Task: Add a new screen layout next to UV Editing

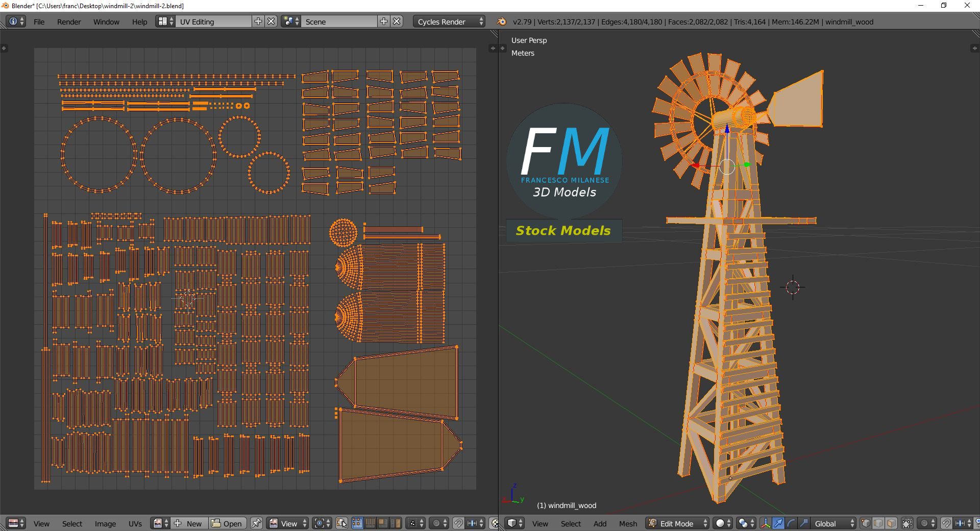Action: click(x=258, y=21)
